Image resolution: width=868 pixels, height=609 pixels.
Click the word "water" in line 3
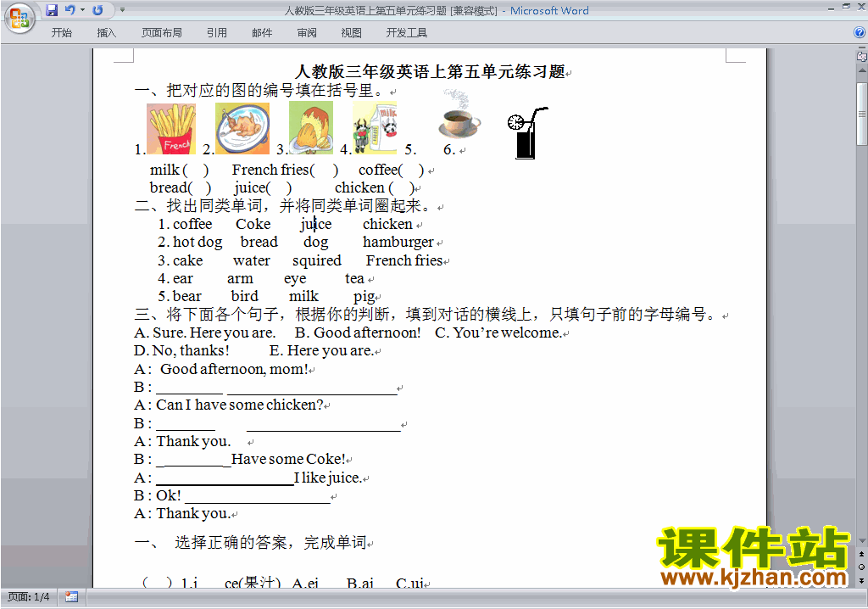click(x=252, y=260)
